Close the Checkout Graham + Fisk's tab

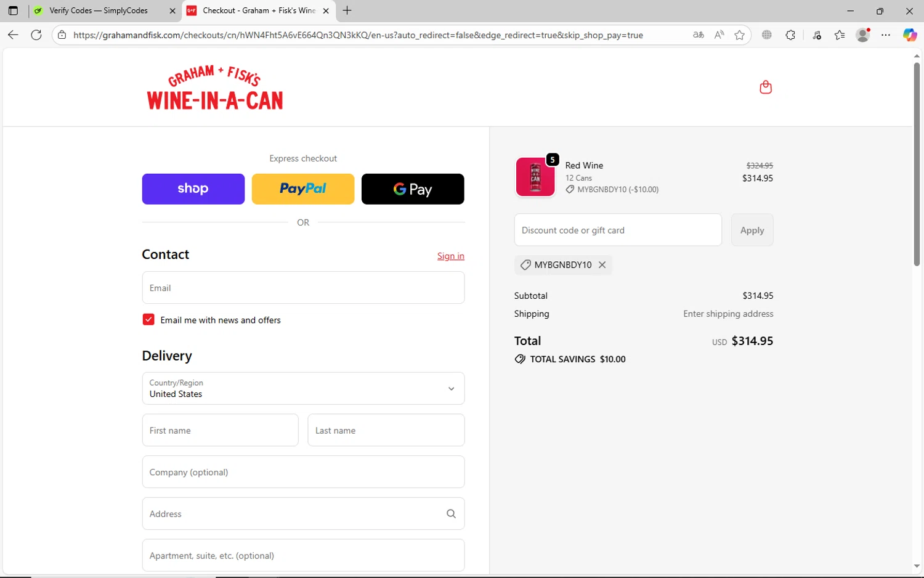point(326,10)
